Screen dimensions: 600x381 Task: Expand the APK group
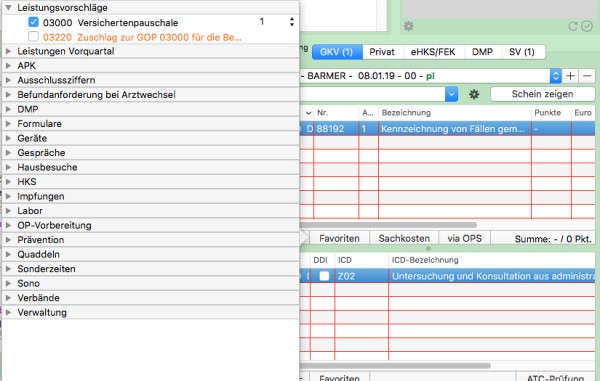[8, 65]
